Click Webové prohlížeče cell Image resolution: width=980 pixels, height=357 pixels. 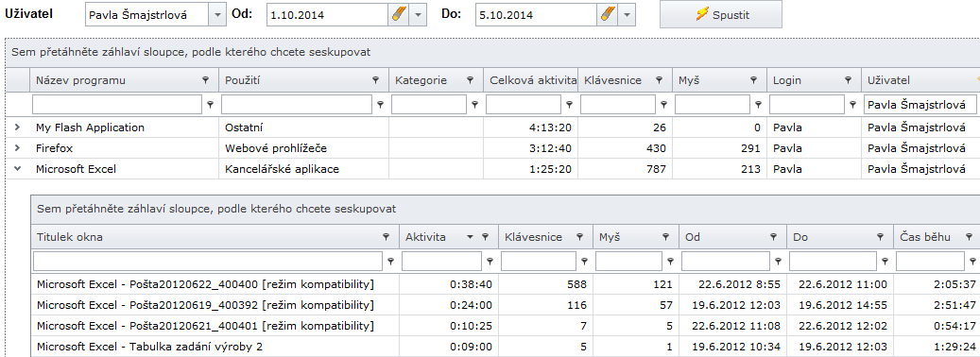[x=303, y=148]
